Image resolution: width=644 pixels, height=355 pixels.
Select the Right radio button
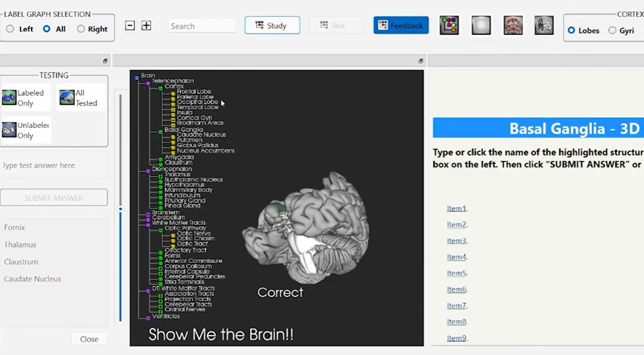click(81, 29)
